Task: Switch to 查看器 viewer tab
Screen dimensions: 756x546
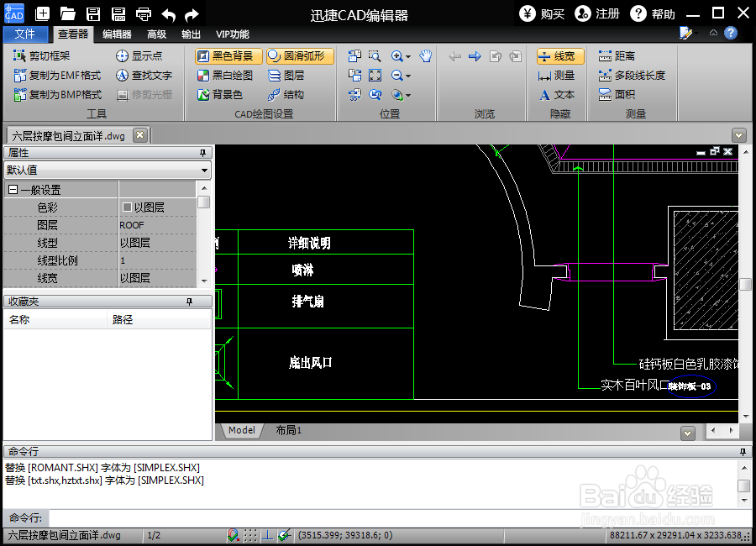Action: 73,34
